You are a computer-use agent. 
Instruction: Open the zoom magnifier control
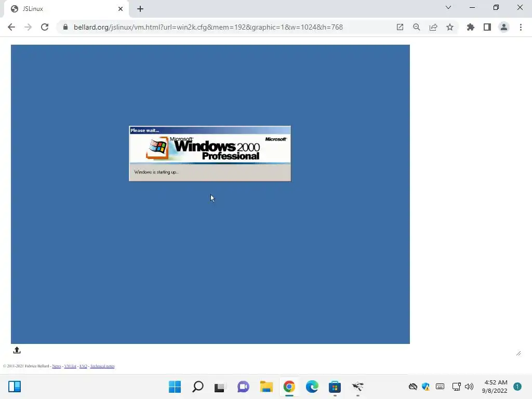(x=417, y=27)
